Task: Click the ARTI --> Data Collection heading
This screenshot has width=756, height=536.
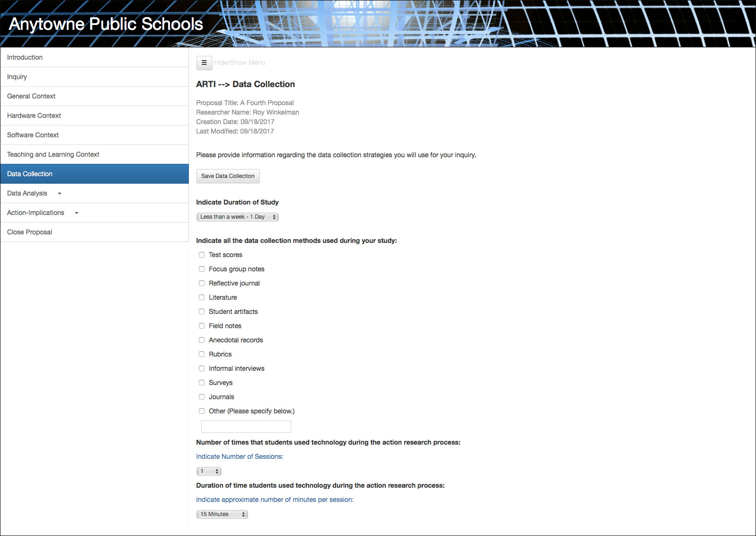Action: coord(245,84)
